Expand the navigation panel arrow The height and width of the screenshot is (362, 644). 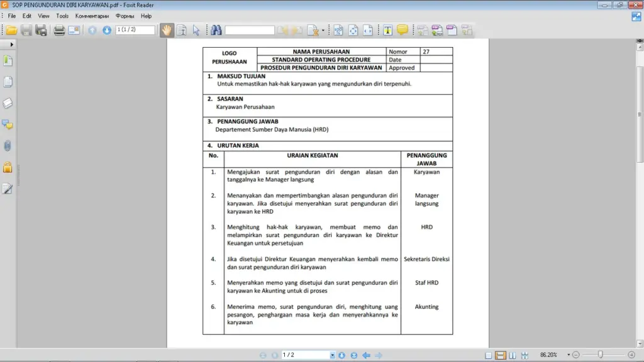tap(11, 45)
